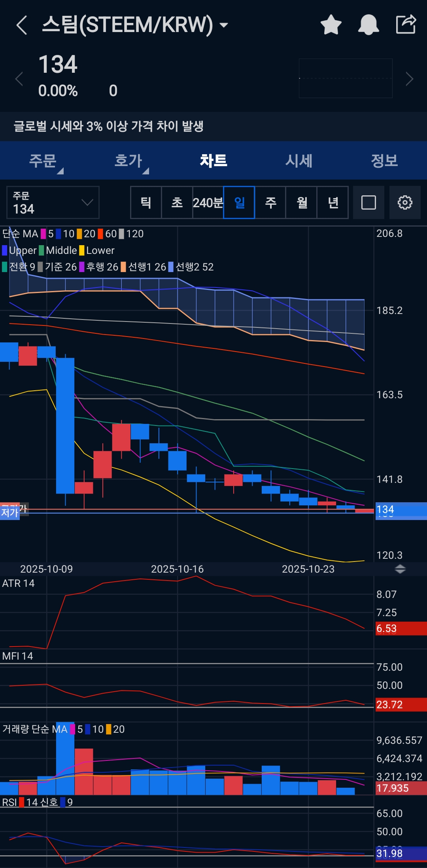This screenshot has height=868, width=427.
Task: Tap the 2025-10-23 date axis label
Action: coord(308,569)
